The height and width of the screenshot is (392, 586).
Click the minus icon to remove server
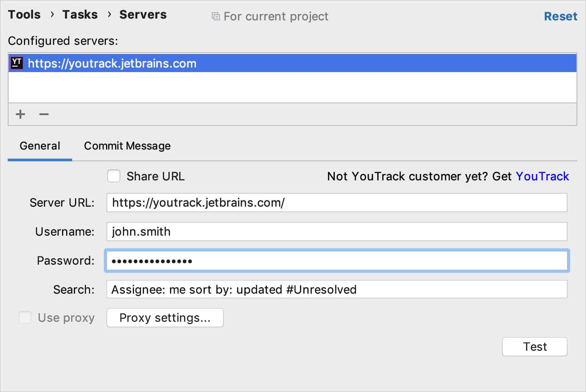point(44,114)
